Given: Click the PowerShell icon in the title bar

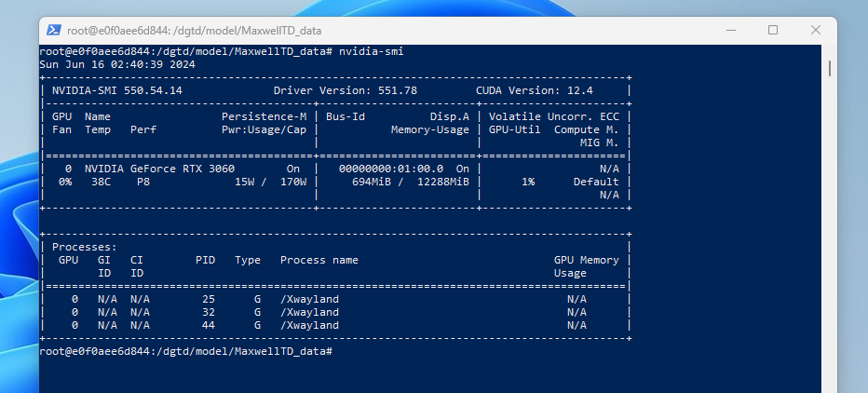Looking at the screenshot, I should (54, 31).
